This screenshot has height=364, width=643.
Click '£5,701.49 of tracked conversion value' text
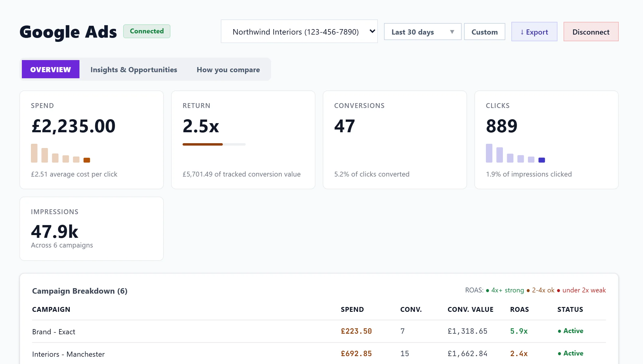[x=241, y=174]
